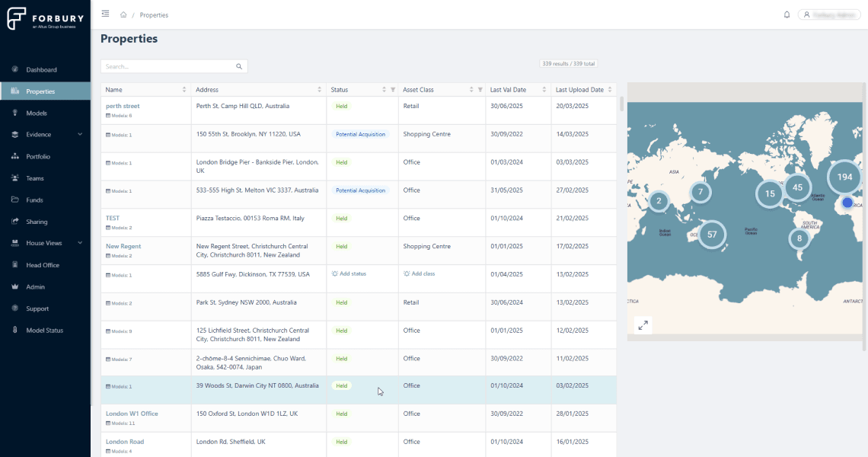
Task: Open the user account dropdown
Action: 828,14
